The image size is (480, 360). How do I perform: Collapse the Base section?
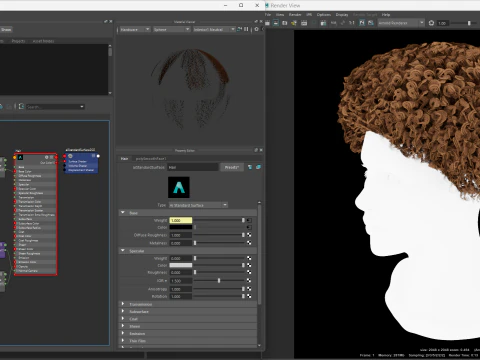click(123, 213)
